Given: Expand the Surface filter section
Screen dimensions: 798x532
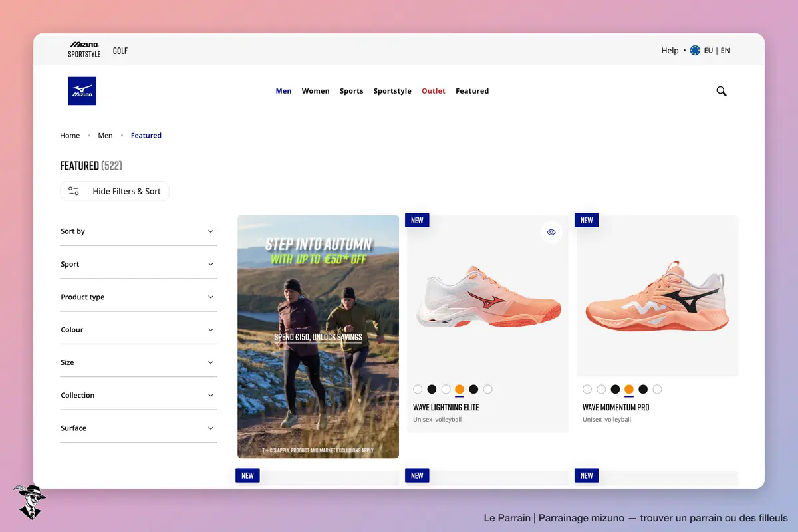Looking at the screenshot, I should pos(138,428).
